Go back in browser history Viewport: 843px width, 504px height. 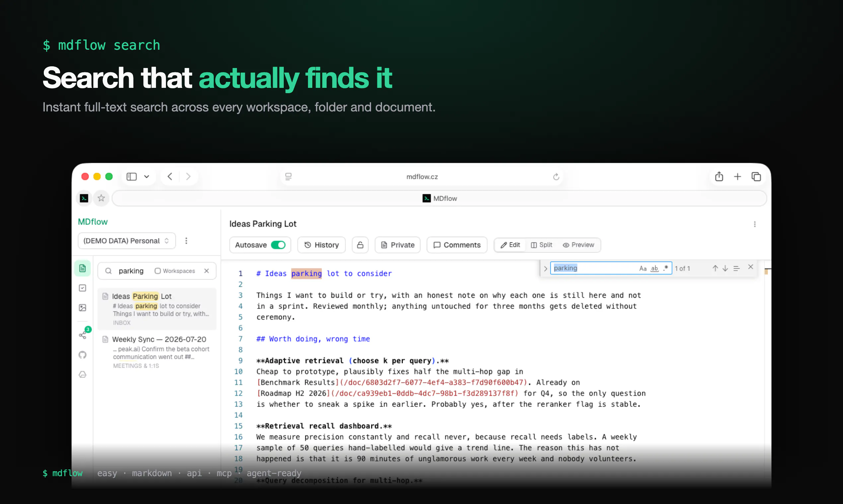point(170,177)
